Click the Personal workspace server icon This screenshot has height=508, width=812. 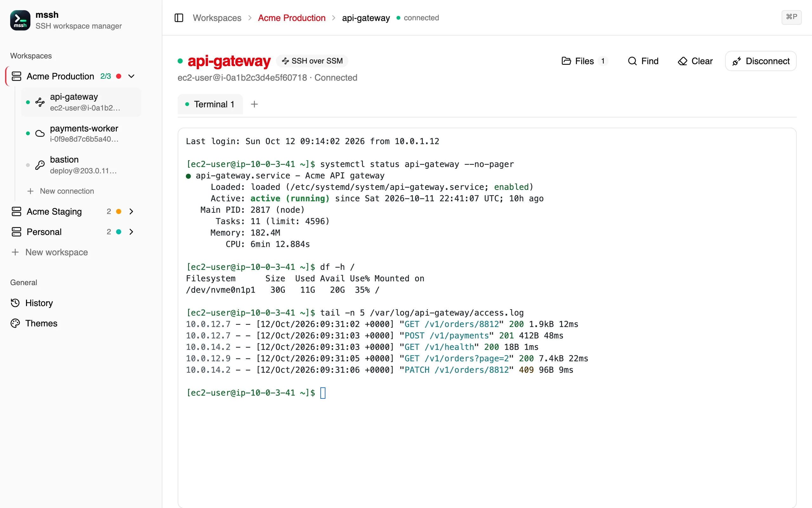pyautogui.click(x=16, y=232)
